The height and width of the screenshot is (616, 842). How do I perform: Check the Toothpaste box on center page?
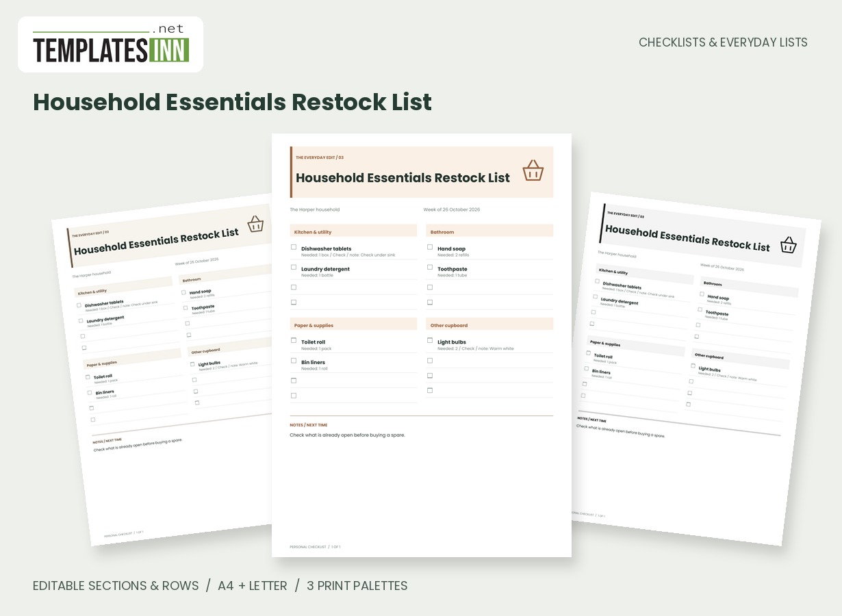[x=430, y=268]
